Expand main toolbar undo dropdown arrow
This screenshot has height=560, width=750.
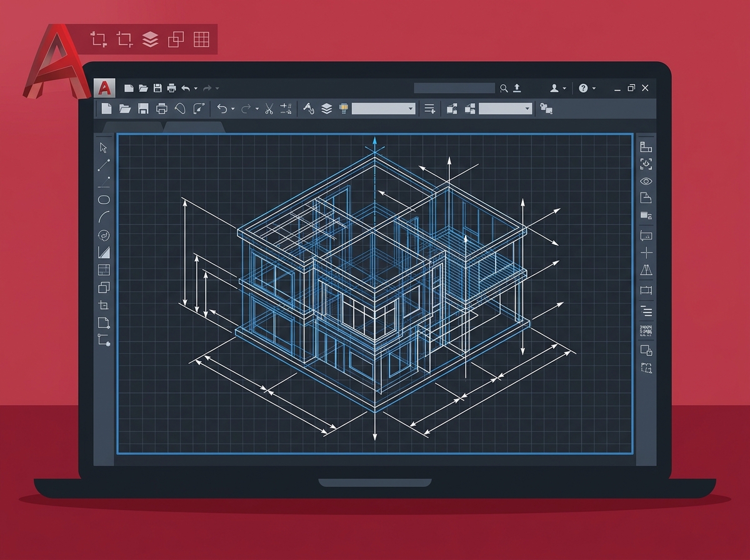233,109
